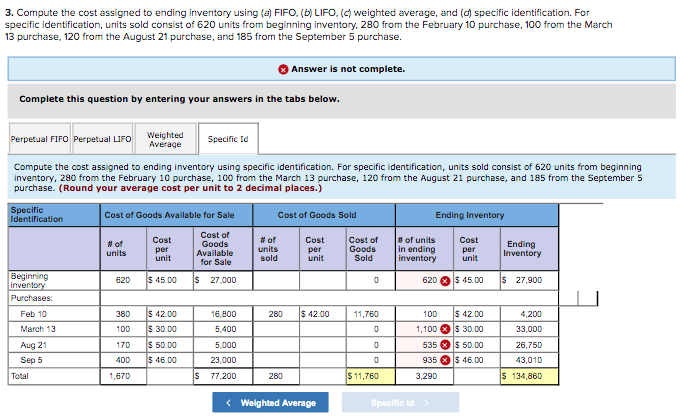Click total units 1,670 cell
684x417 pixels.
pyautogui.click(x=123, y=376)
